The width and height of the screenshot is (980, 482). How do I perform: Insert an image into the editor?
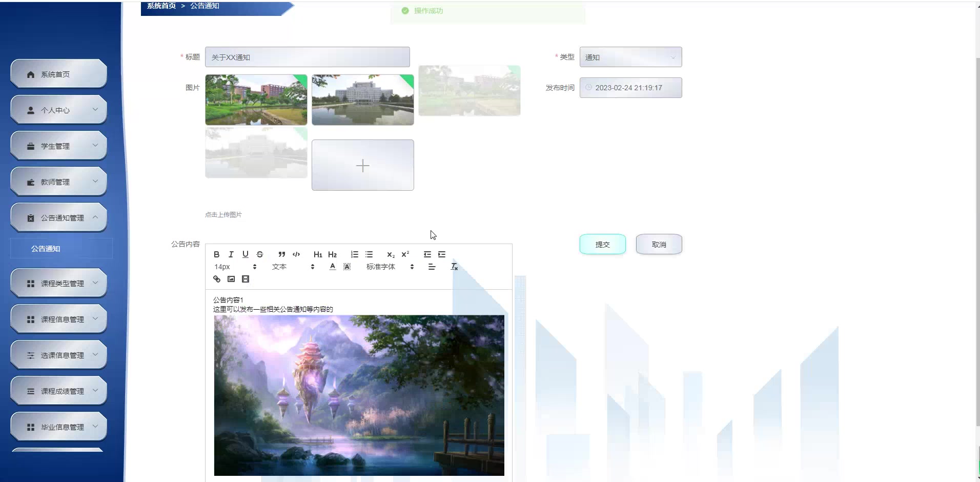click(x=231, y=279)
